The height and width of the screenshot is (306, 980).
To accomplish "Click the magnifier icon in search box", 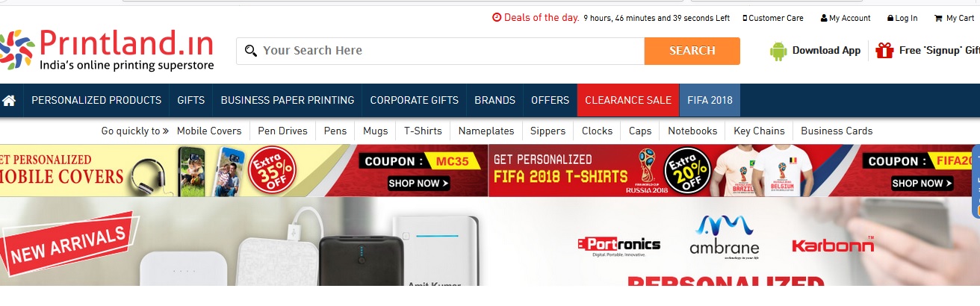I will (x=251, y=51).
